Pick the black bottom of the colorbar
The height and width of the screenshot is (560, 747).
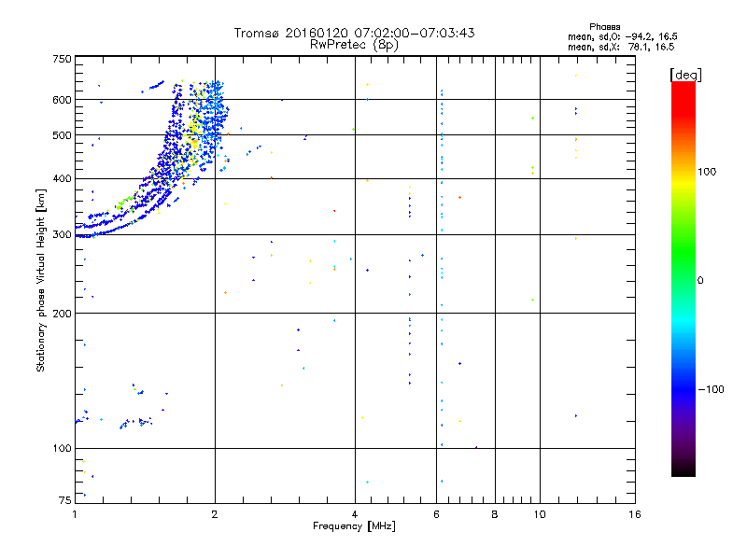click(683, 470)
